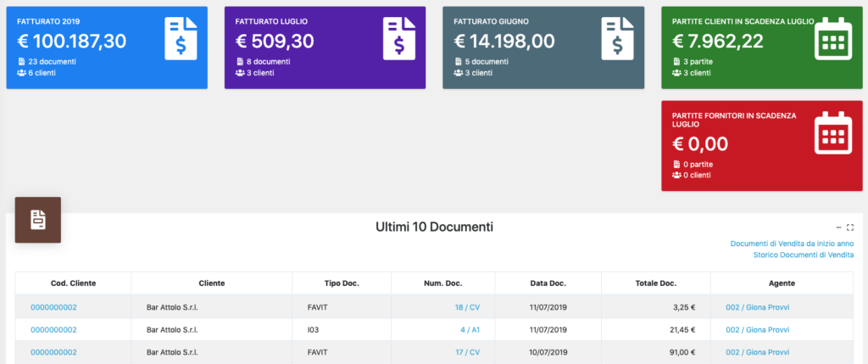
Task: Click the FATTURATO 2019 card title
Action: pyautogui.click(x=48, y=21)
